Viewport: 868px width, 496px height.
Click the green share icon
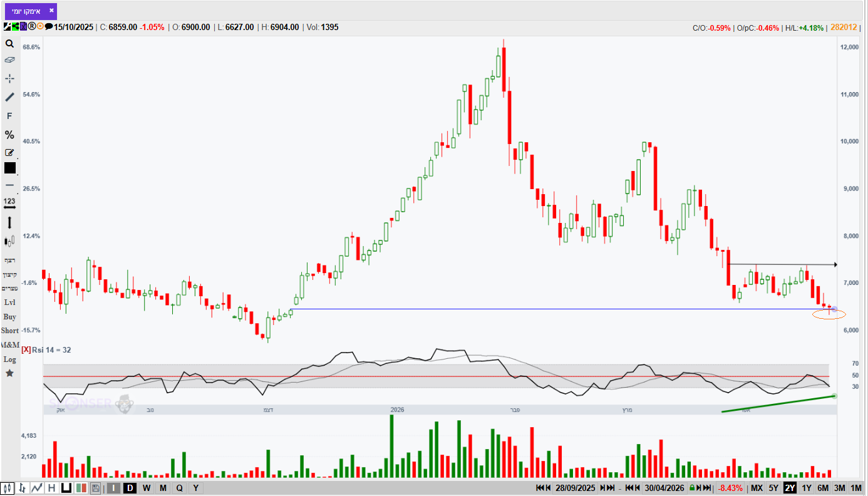point(15,27)
